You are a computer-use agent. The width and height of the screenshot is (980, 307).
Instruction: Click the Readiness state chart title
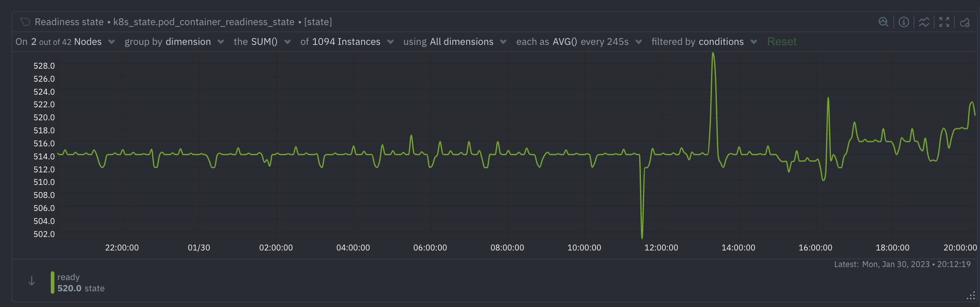[x=69, y=22]
